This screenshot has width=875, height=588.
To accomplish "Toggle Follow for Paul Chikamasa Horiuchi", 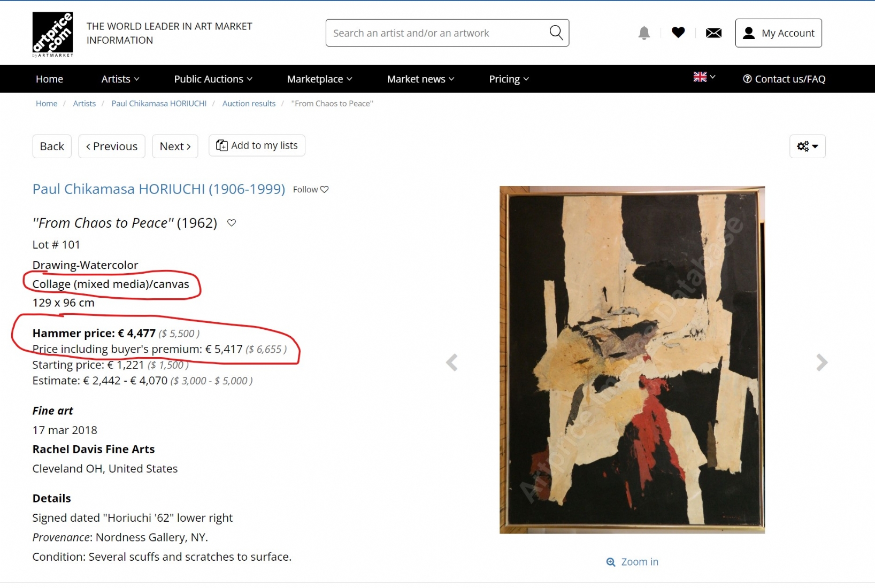I will [x=311, y=189].
